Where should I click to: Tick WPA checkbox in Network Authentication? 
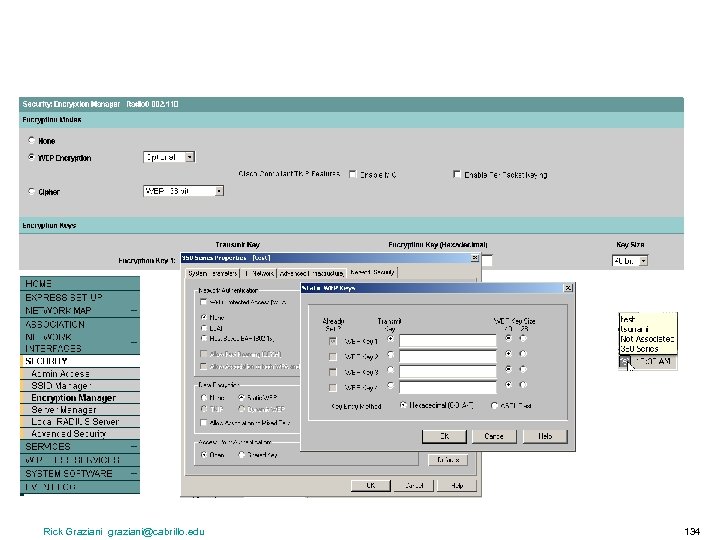203,302
